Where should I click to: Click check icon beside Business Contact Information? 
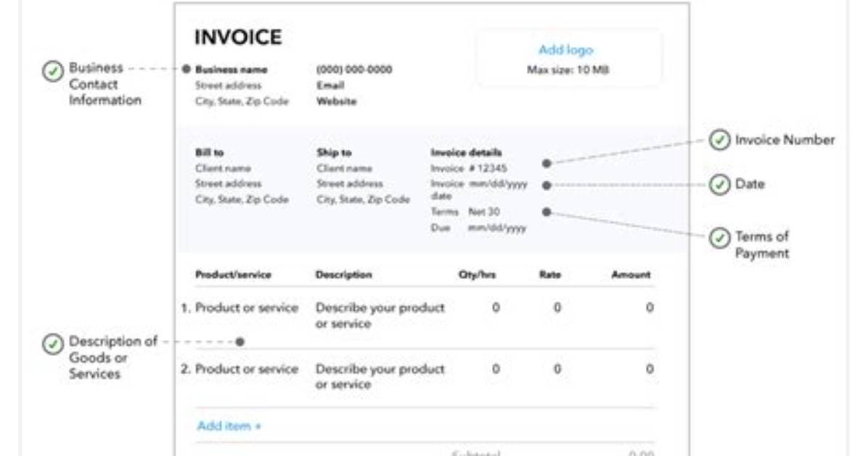click(x=52, y=71)
